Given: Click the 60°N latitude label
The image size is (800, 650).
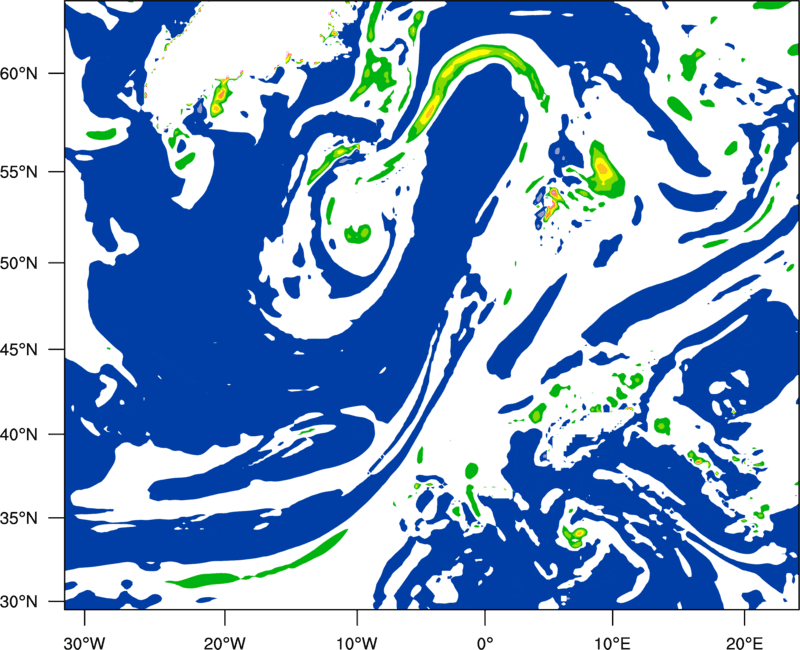Looking at the screenshot, I should [19, 74].
